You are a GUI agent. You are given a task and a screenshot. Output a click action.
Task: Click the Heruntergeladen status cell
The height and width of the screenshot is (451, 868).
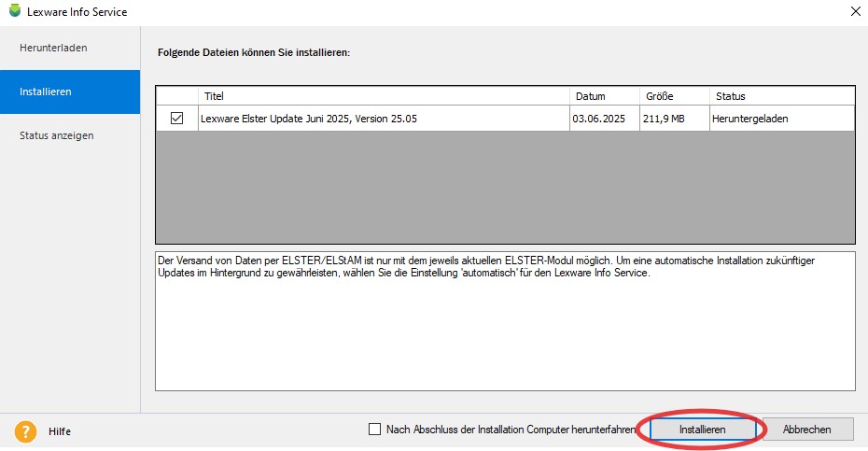[x=782, y=118]
